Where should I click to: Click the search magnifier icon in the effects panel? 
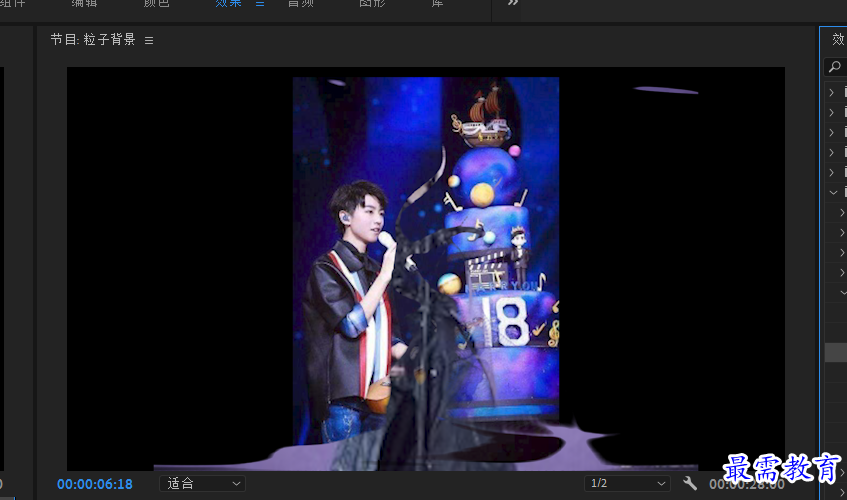pyautogui.click(x=835, y=67)
